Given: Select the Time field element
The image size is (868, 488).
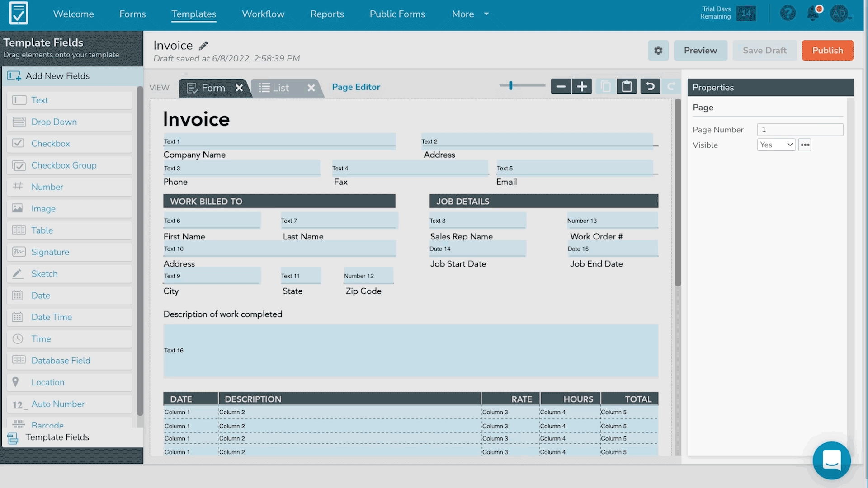Looking at the screenshot, I should pyautogui.click(x=69, y=339).
